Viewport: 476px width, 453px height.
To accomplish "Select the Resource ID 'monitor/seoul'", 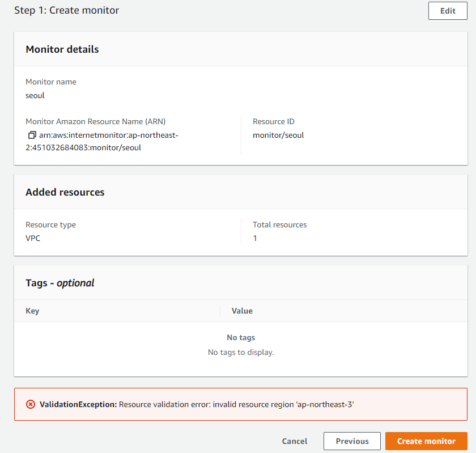I will pyautogui.click(x=278, y=135).
